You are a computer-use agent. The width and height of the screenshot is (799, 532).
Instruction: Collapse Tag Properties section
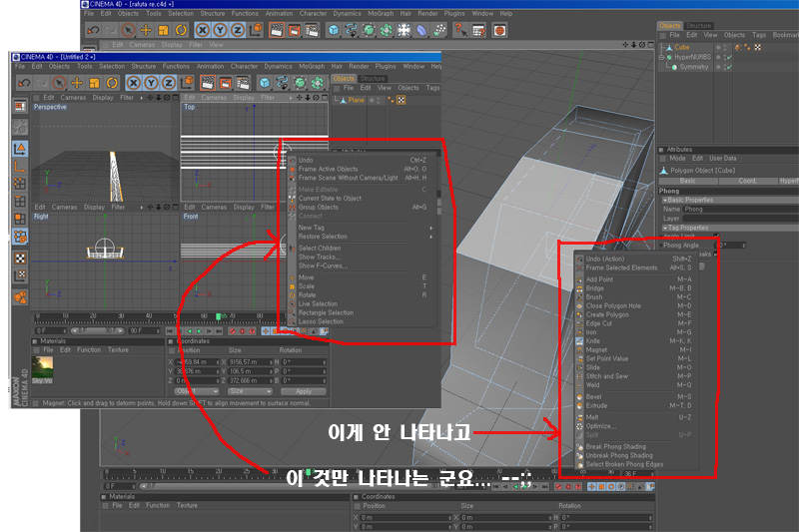tap(664, 228)
